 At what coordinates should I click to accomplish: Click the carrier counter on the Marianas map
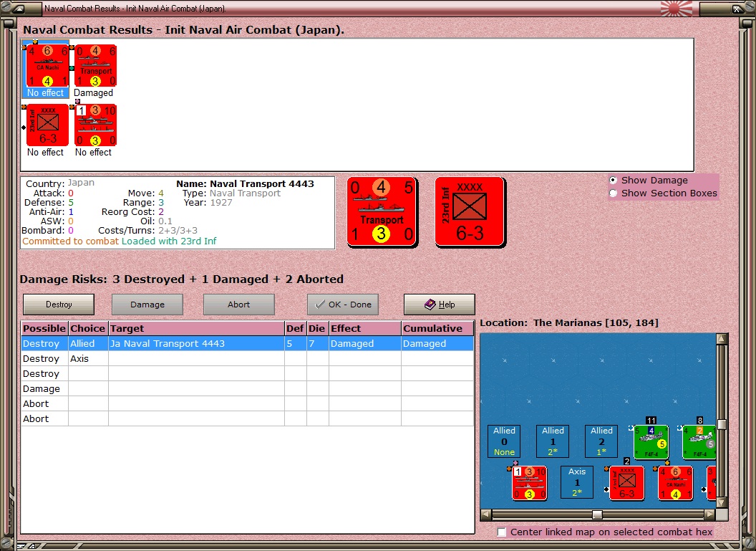[529, 483]
